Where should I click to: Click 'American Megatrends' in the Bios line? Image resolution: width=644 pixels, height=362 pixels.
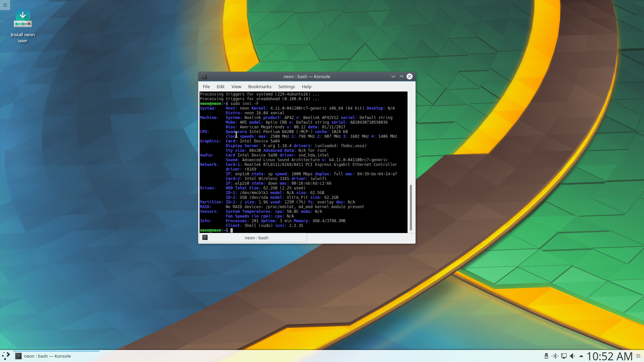click(x=262, y=127)
